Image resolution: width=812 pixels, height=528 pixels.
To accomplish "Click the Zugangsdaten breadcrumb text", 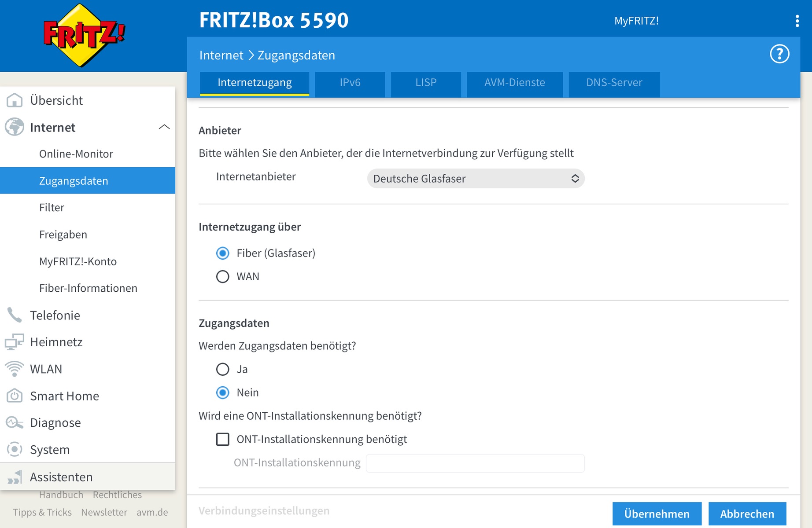I will coord(296,55).
